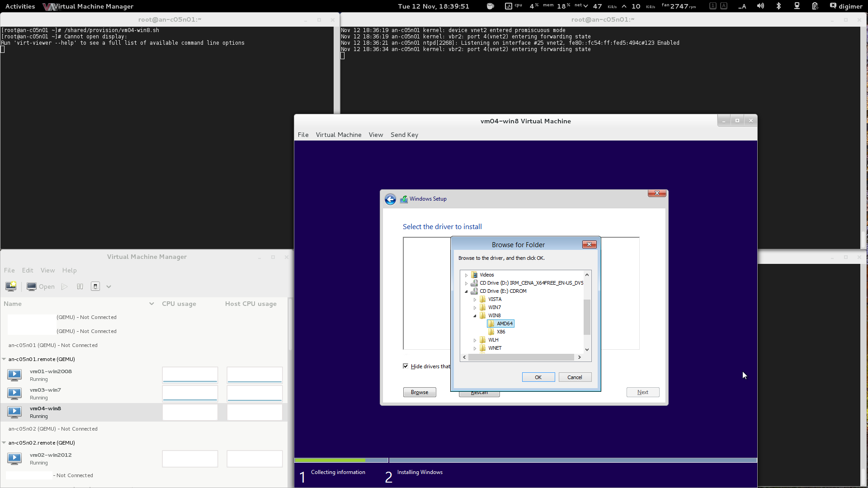Select an-c05n01 (QEMU) - Not Connected entry

tap(53, 345)
